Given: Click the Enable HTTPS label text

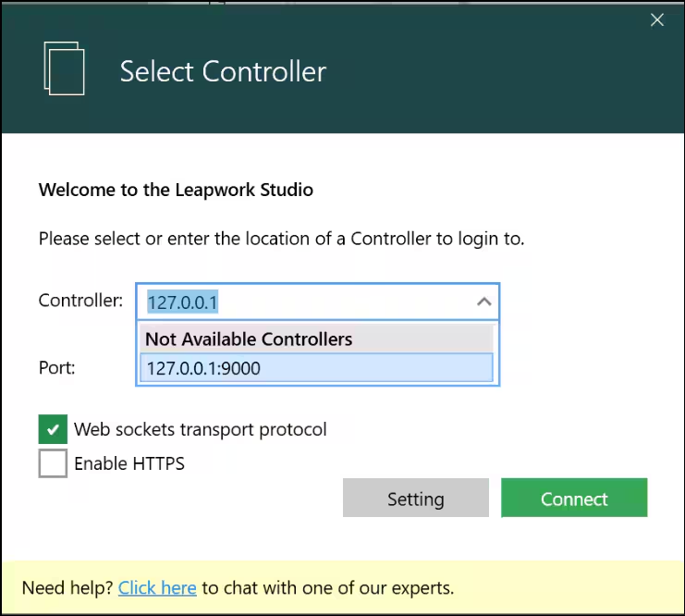Looking at the screenshot, I should 129,463.
